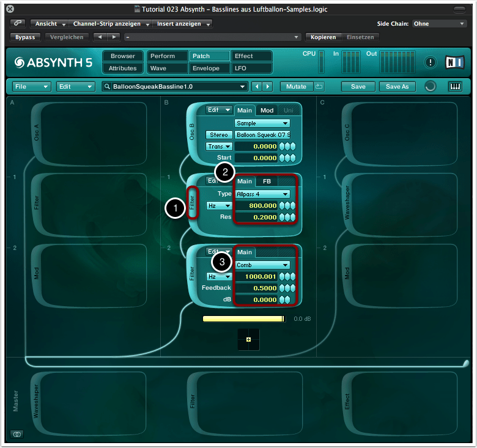Open the Comb filter type dropdown
This screenshot has width=477, height=448.
coord(262,265)
